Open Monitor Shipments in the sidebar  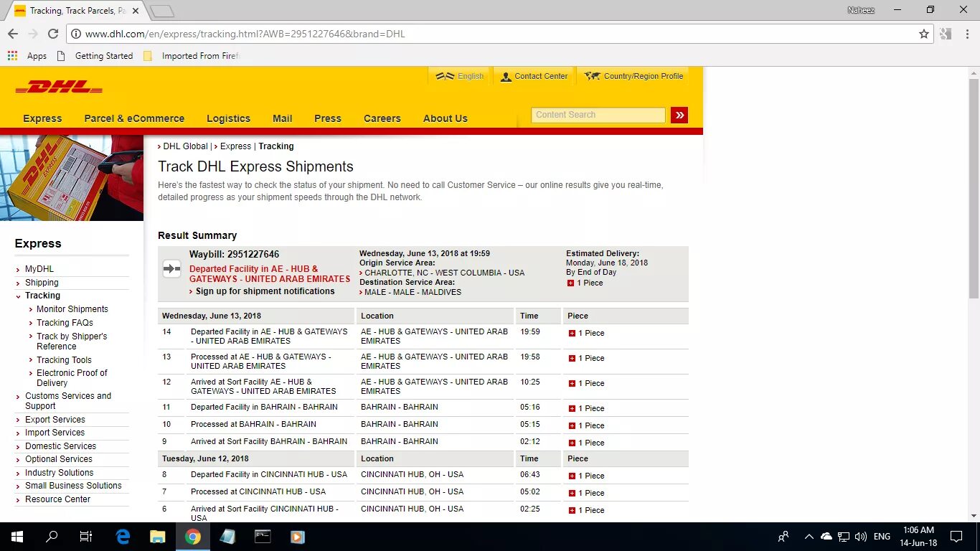tap(72, 309)
